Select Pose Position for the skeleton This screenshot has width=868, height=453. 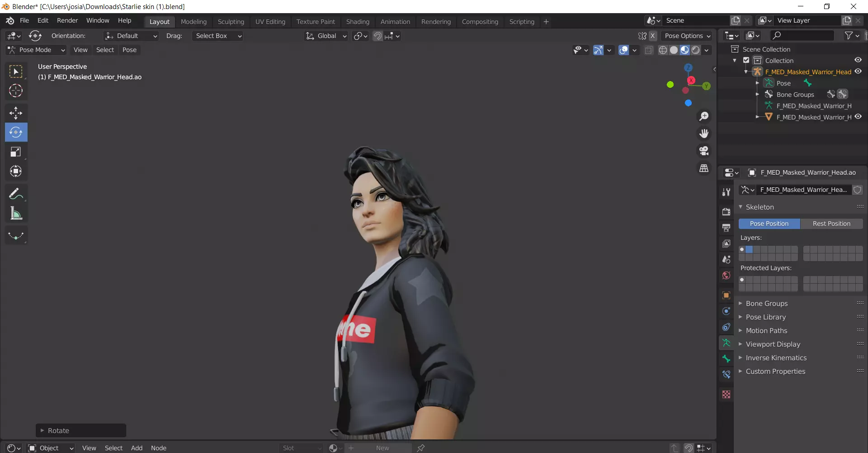769,224
